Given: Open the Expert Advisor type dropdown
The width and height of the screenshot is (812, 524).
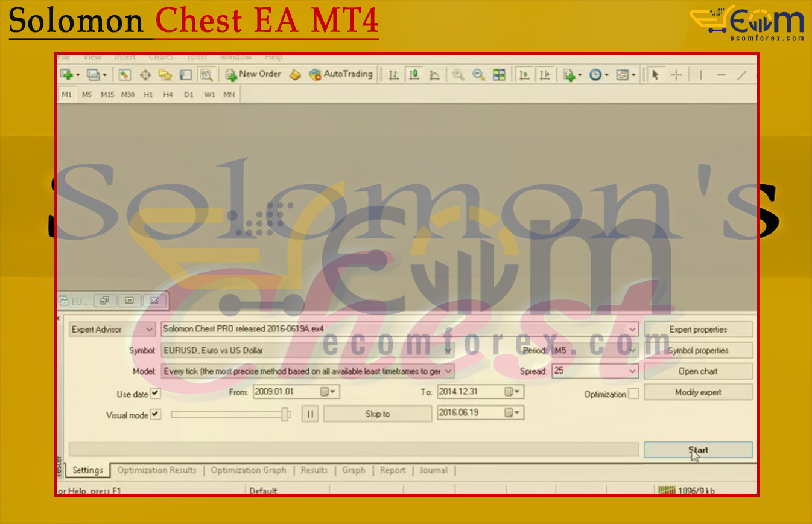Looking at the screenshot, I should click(x=150, y=330).
